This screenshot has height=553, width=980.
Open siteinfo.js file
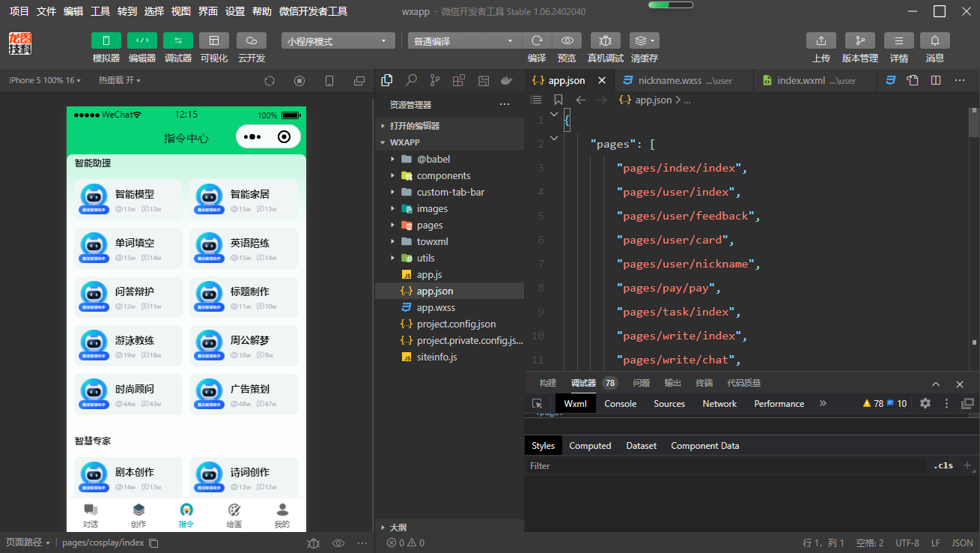449,357
